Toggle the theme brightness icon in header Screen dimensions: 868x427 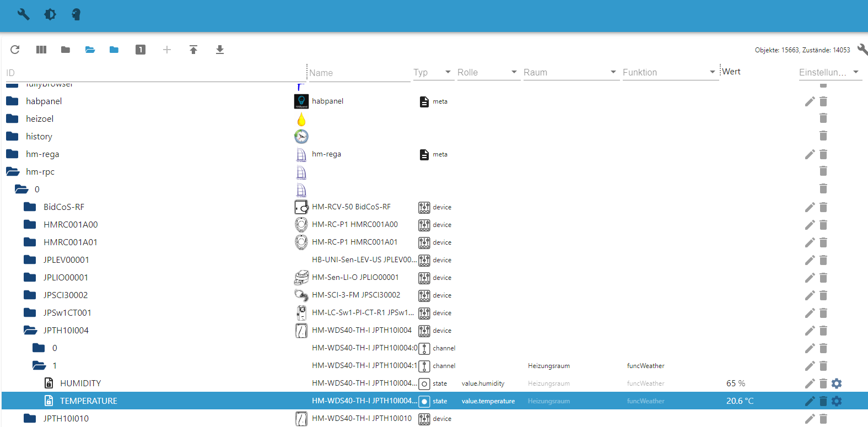50,14
